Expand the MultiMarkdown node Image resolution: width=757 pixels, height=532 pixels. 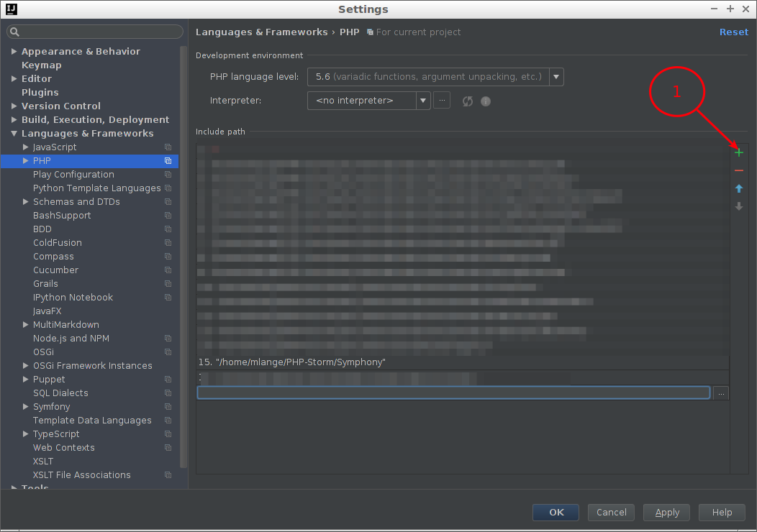[x=26, y=325]
